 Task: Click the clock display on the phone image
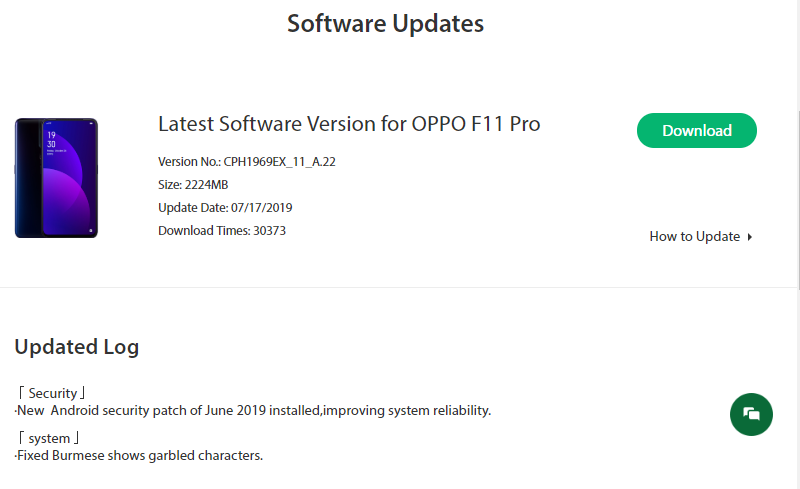click(51, 138)
